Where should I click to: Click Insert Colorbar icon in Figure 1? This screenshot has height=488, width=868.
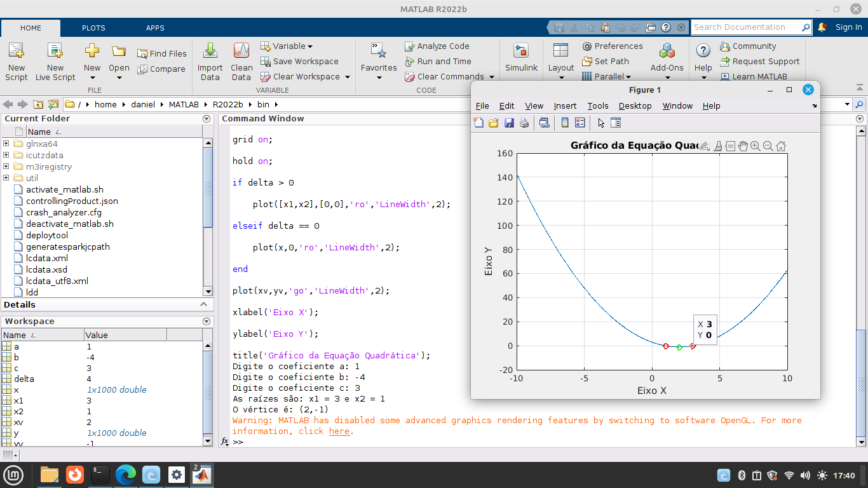(565, 123)
